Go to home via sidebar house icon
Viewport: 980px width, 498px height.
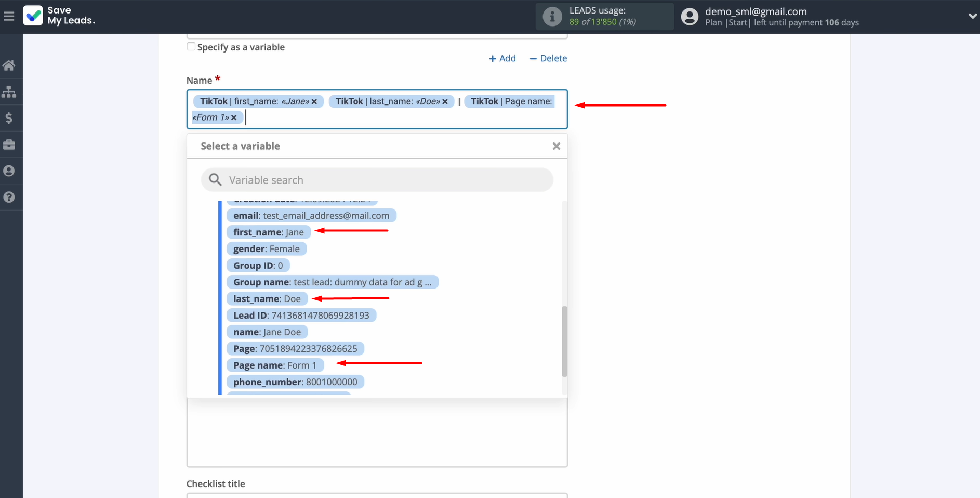pos(9,65)
